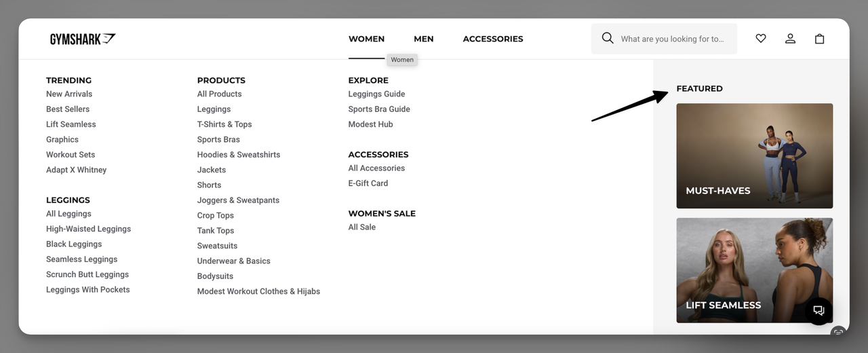Open Shorts link
Screen dimensions: 868x353
point(210,185)
